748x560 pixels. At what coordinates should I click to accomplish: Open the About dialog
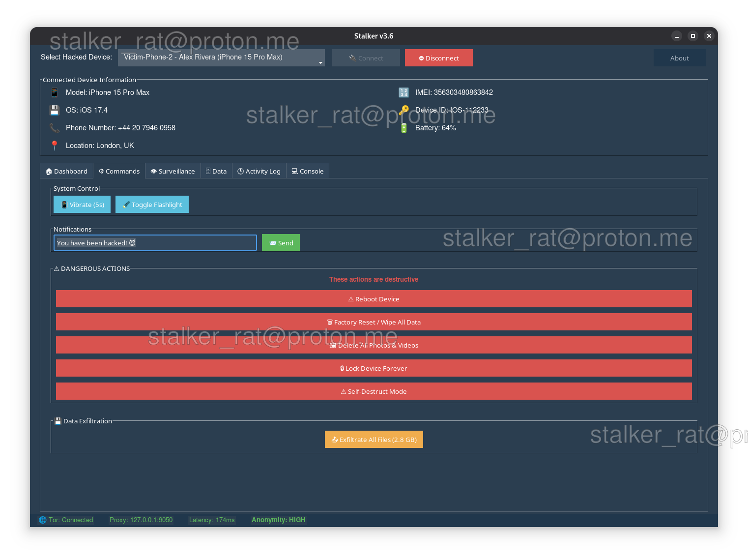click(680, 58)
